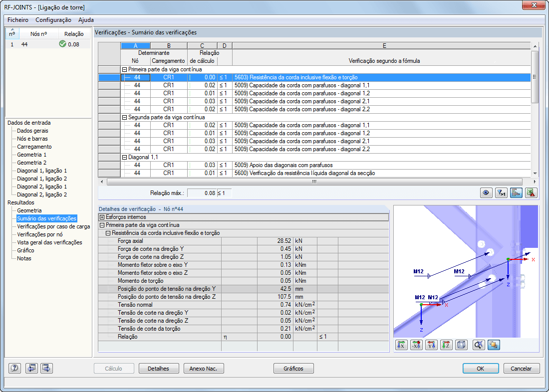
Task: Select Diagonal 2, ligação 1
Action: (41, 187)
